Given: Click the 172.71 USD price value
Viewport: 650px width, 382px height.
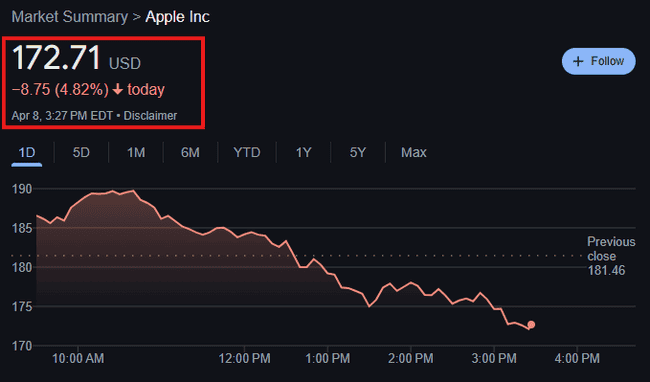Looking at the screenshot, I should coord(77,58).
